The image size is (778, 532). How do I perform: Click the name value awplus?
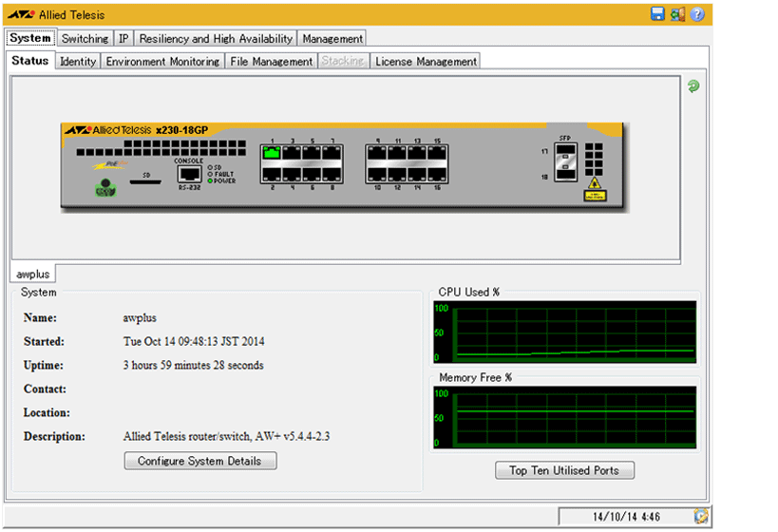(x=140, y=317)
